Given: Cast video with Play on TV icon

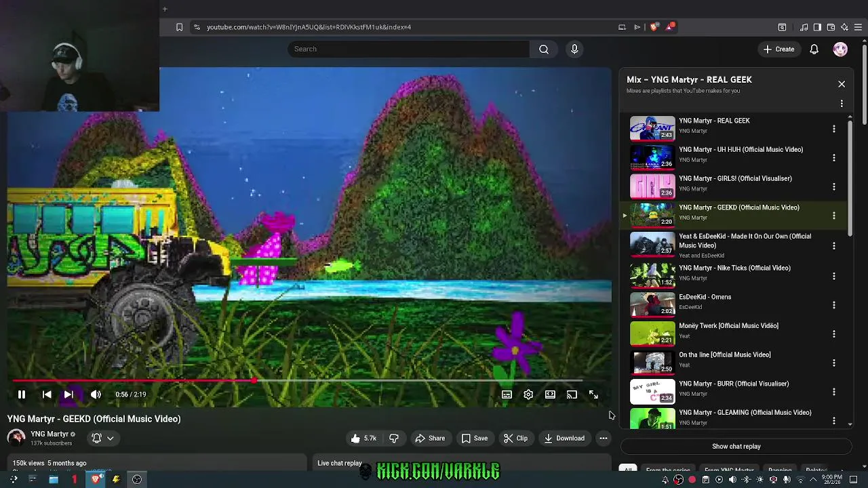Looking at the screenshot, I should (572, 394).
